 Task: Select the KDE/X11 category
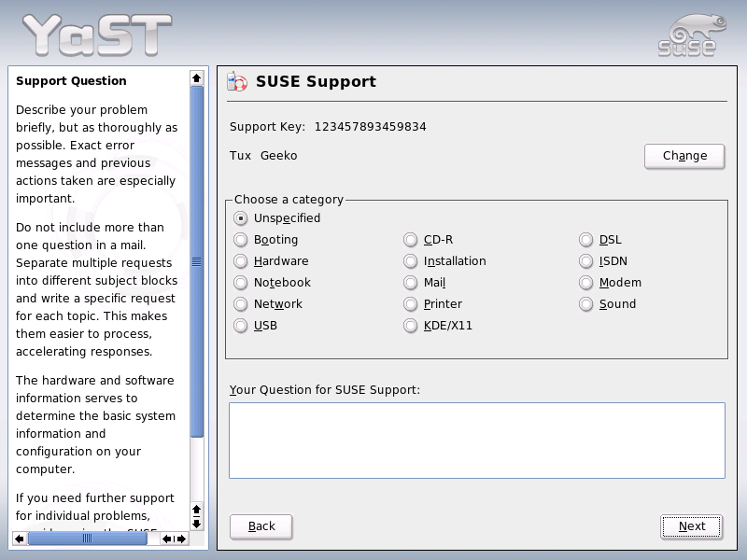(410, 325)
